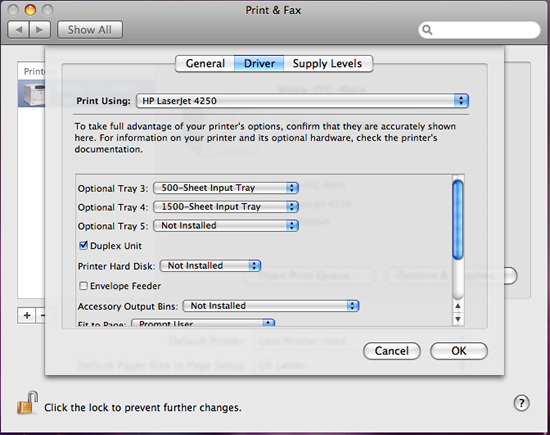Open the Supply Levels tab
Image resolution: width=550 pixels, height=435 pixels.
[328, 63]
